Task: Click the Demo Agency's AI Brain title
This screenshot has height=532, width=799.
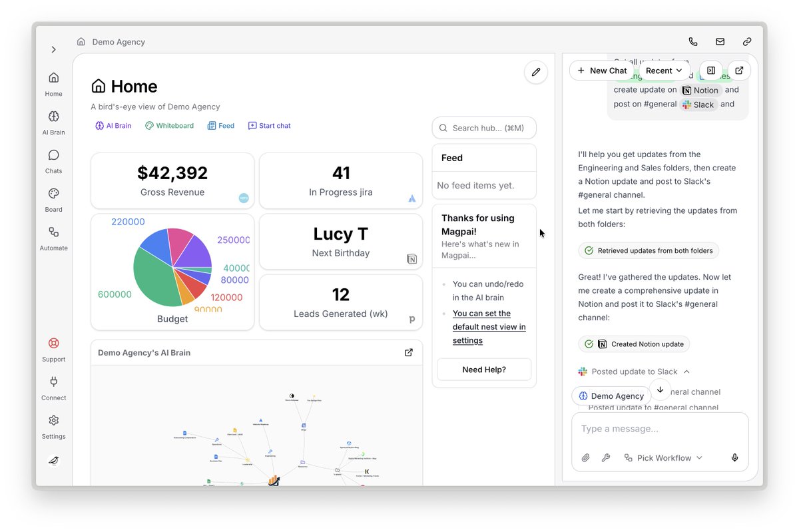Action: click(x=144, y=353)
